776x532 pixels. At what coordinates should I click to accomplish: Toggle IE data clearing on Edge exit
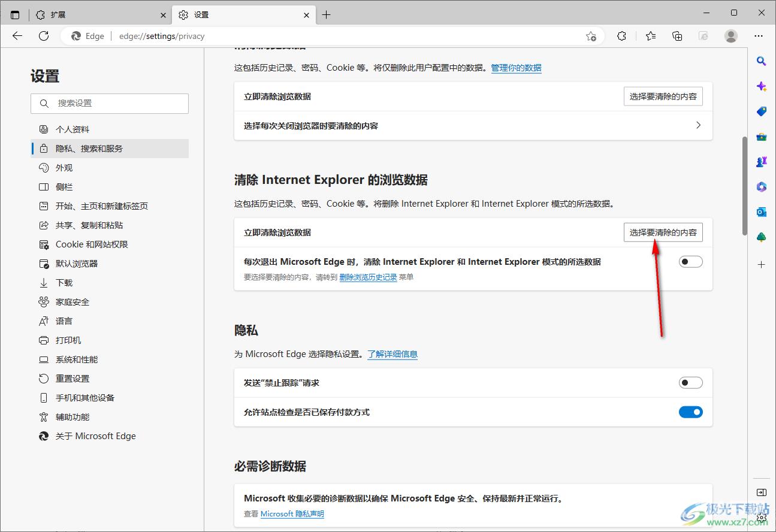690,262
